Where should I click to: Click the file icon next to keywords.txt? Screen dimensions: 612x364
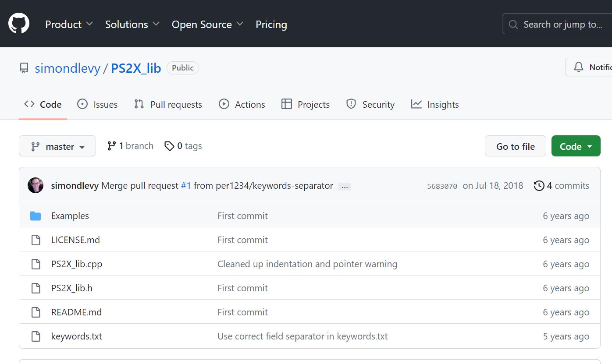36,336
